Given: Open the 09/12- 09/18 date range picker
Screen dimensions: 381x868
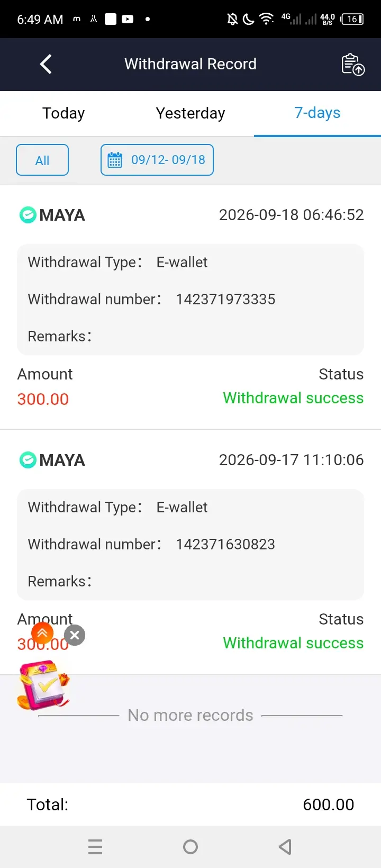Looking at the screenshot, I should 157,160.
